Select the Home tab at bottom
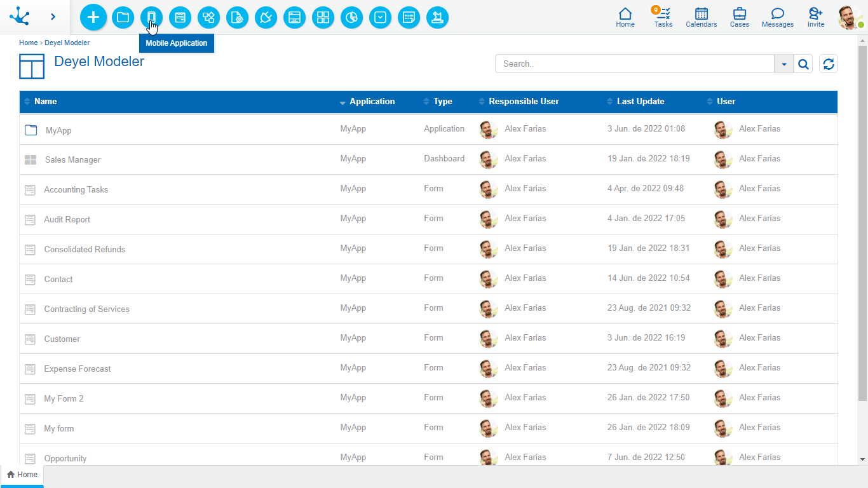The width and height of the screenshot is (868, 488). 22,475
